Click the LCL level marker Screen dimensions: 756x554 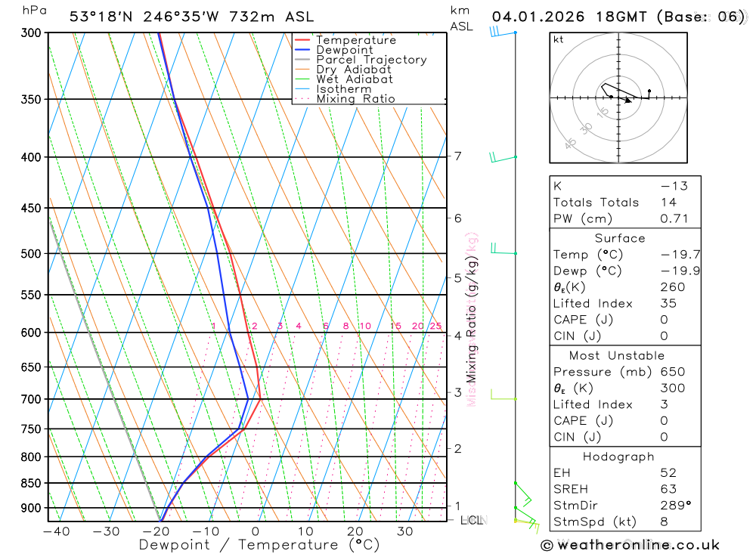pos(472,520)
